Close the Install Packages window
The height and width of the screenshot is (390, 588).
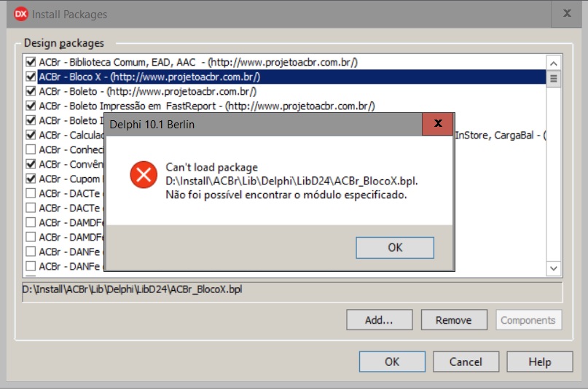coord(567,14)
